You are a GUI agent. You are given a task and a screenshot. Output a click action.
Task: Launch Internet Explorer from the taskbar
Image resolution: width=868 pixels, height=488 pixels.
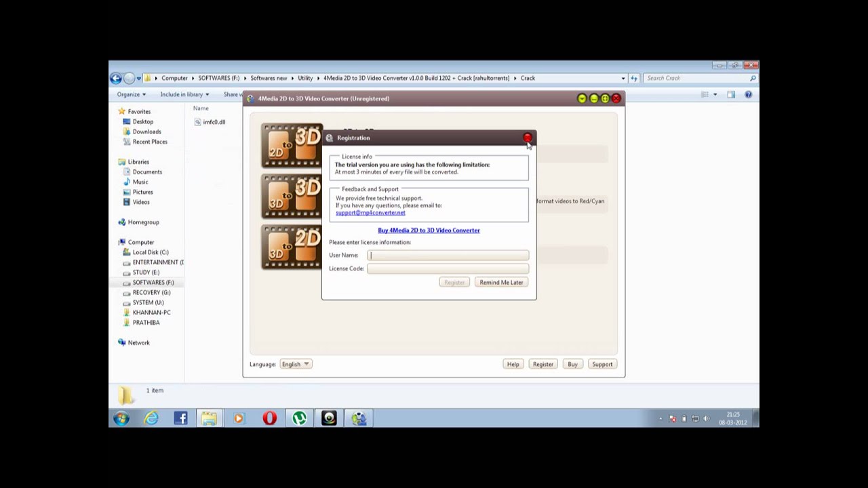pos(151,419)
